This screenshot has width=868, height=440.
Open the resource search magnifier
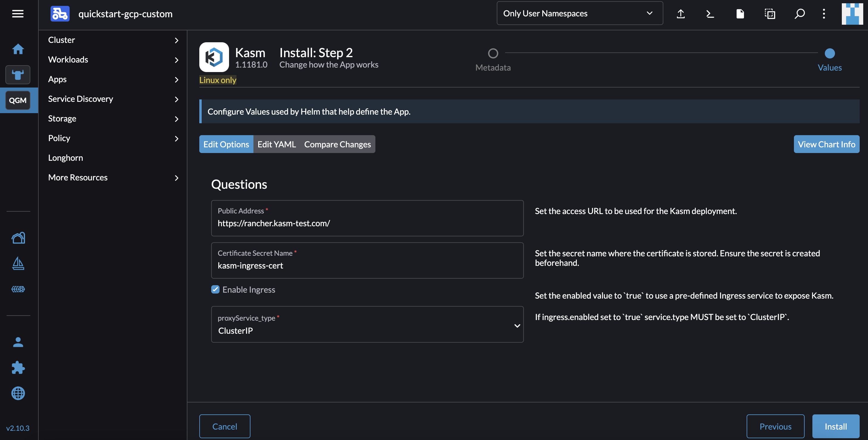[x=800, y=14]
